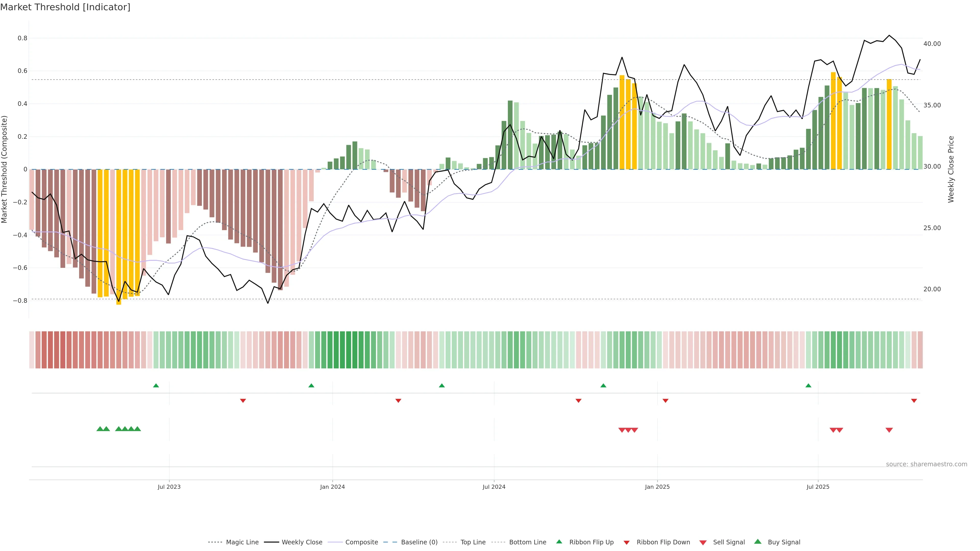Click the Ribbon Flip Up legend triangle icon
Screen dimensions: 980x551
coord(559,542)
